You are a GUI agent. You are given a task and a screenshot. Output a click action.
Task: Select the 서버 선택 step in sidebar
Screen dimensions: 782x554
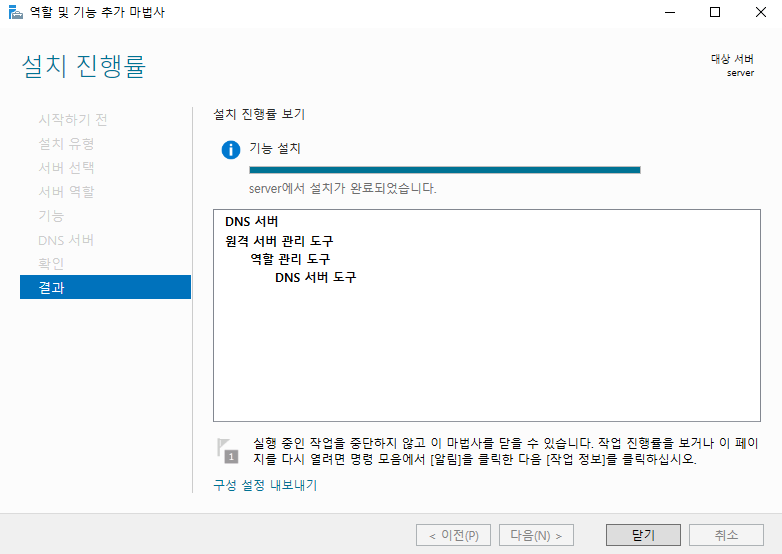pos(66,168)
